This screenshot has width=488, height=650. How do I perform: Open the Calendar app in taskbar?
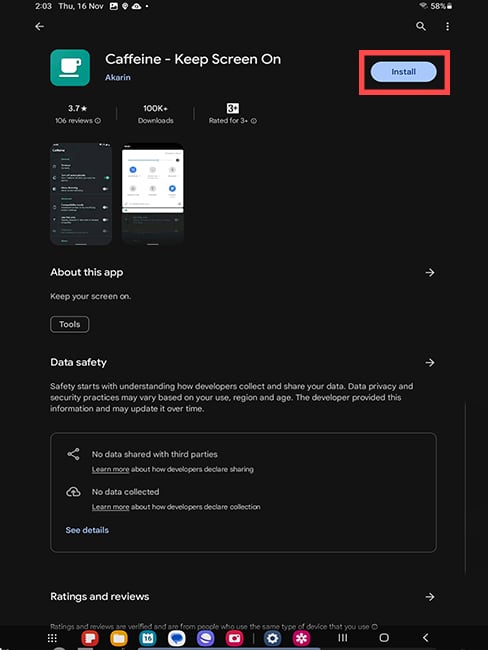[148, 638]
